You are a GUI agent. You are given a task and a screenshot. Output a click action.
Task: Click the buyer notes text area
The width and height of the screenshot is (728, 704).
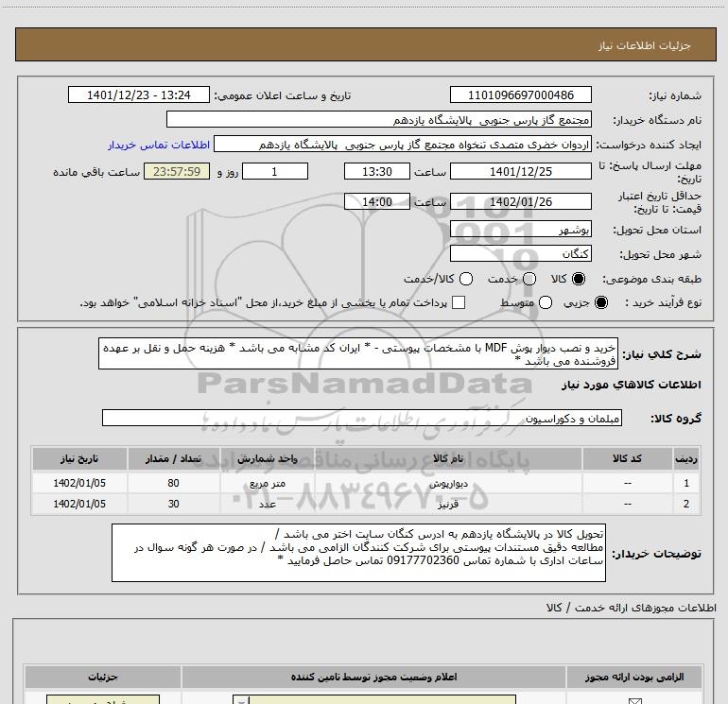click(358, 552)
